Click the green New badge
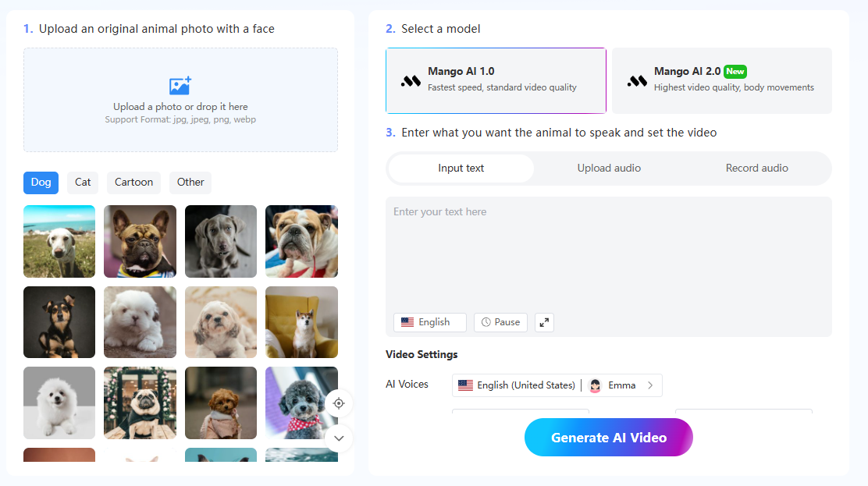This screenshot has width=868, height=486. (735, 72)
